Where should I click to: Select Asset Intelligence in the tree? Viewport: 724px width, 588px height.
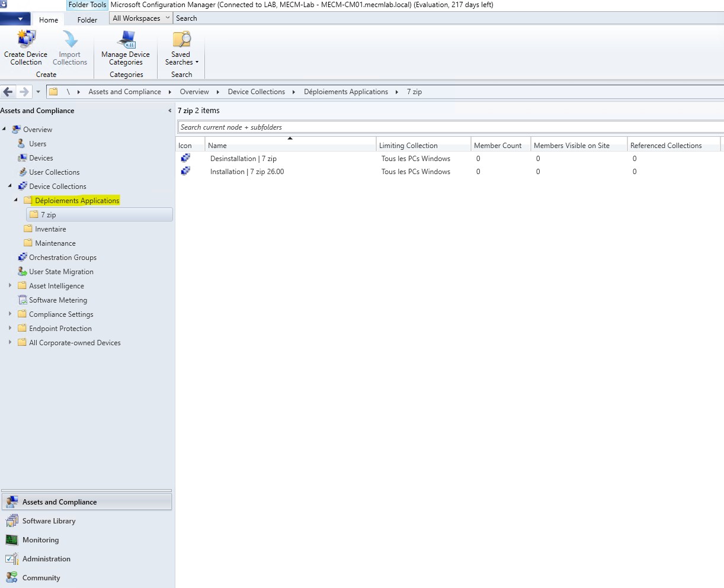tap(56, 286)
